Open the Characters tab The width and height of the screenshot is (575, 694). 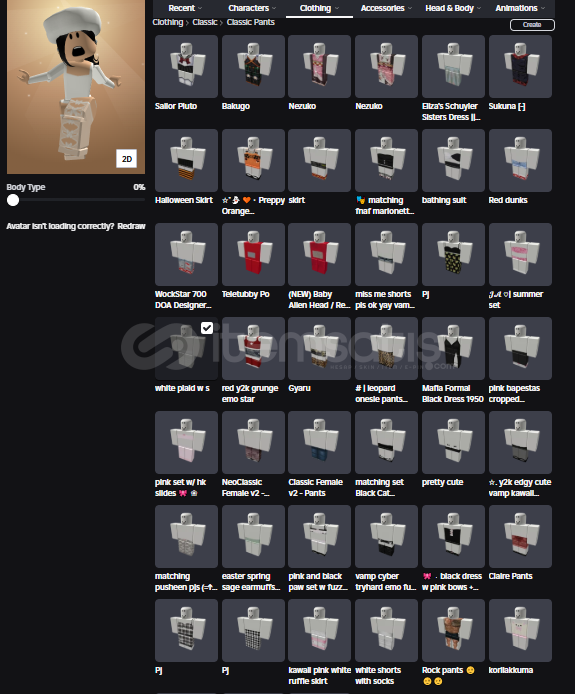[x=252, y=8]
